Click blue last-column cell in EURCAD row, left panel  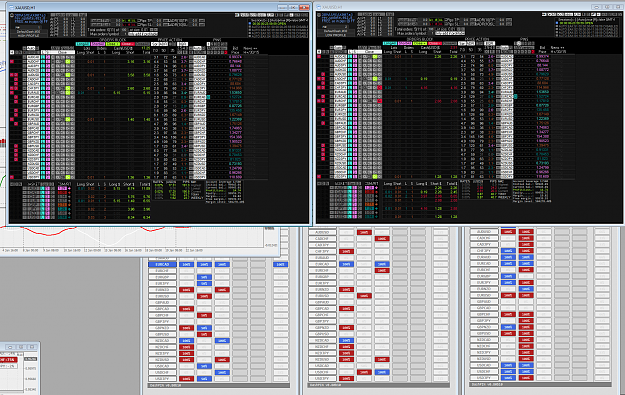pyautogui.click(x=281, y=264)
